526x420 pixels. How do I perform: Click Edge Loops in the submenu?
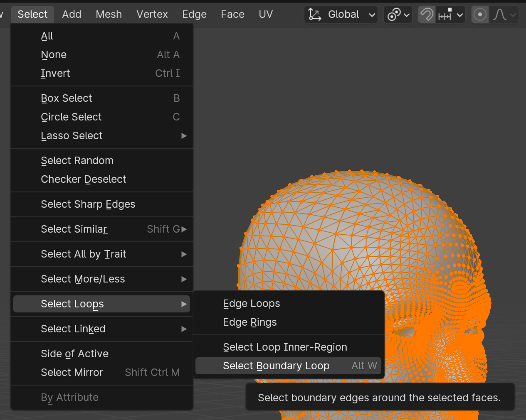click(251, 304)
